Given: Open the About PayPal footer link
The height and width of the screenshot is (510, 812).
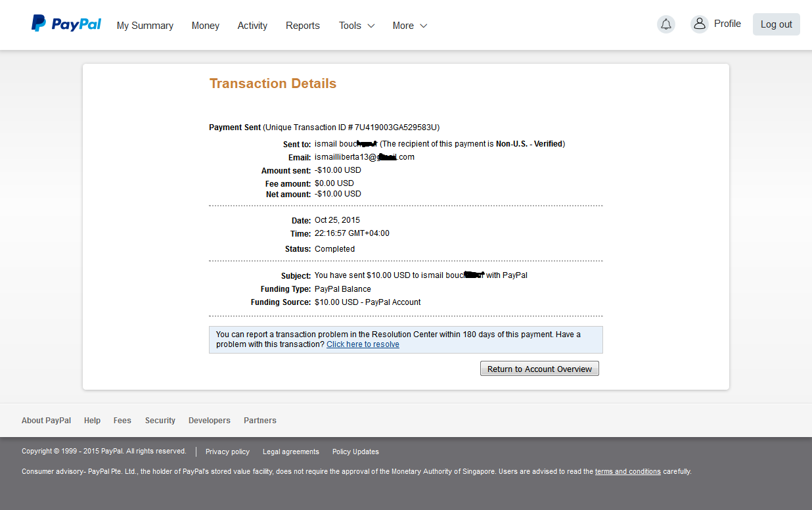Looking at the screenshot, I should pyautogui.click(x=46, y=421).
